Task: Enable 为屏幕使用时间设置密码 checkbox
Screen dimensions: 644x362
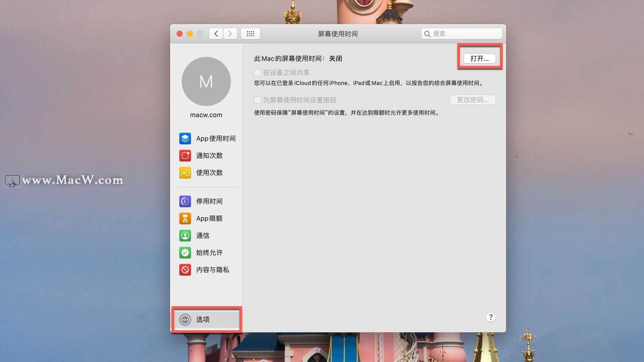Action: [x=258, y=100]
